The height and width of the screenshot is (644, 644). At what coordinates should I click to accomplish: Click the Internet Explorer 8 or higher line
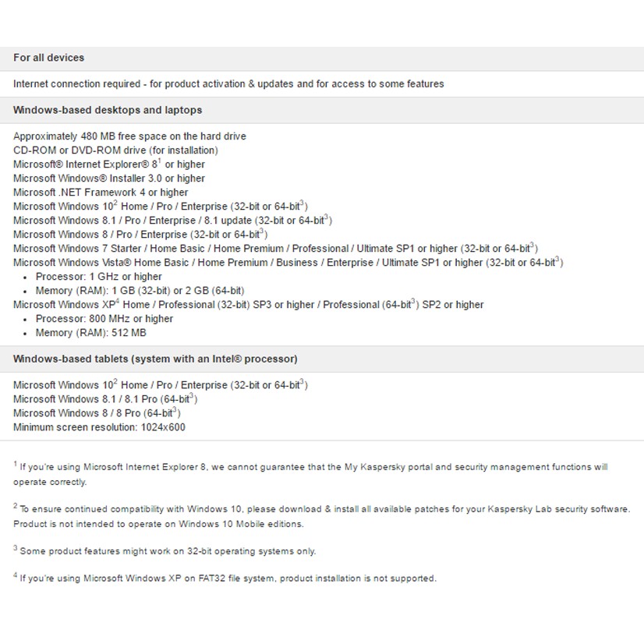click(x=109, y=165)
